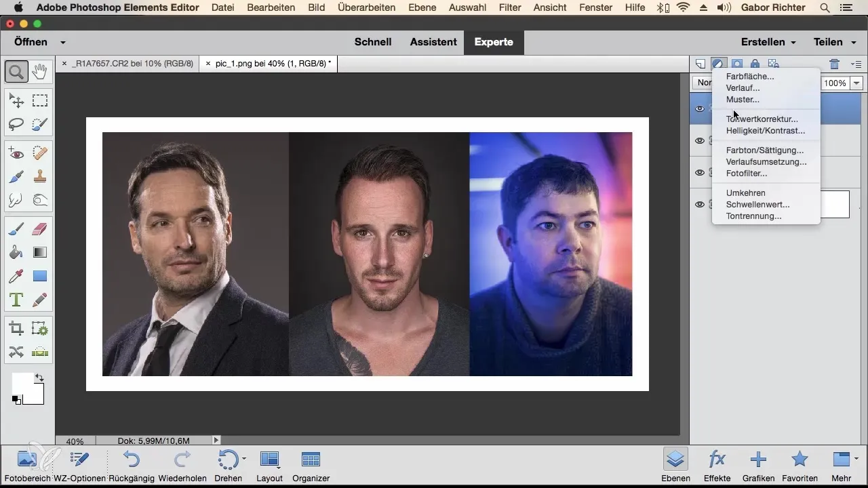Open the Mehr panel dropdown arrow
This screenshot has width=868, height=488.
(x=856, y=458)
